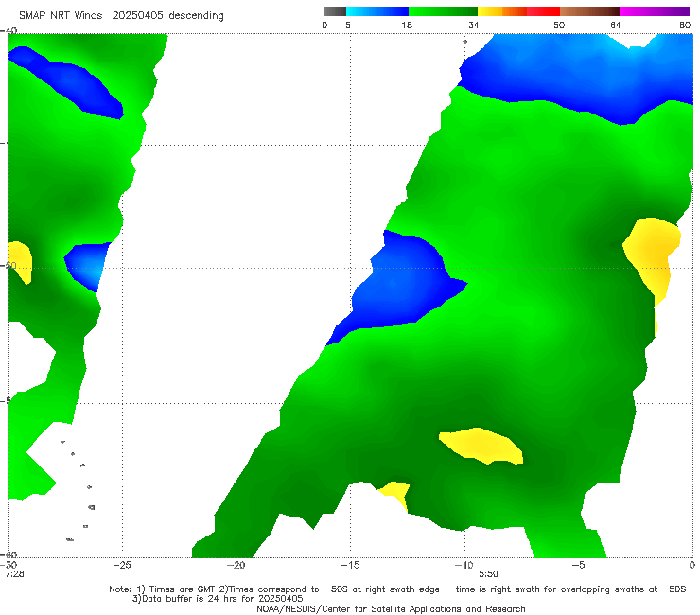The image size is (700, 615).
Task: Click the large blue low-wind patch near -13 longitude
Action: pyautogui.click(x=395, y=286)
